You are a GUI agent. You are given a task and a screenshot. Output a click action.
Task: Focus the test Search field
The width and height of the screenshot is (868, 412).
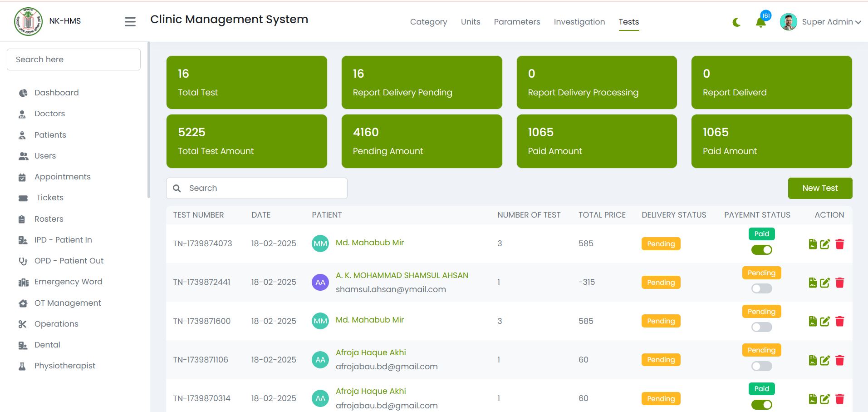point(257,188)
